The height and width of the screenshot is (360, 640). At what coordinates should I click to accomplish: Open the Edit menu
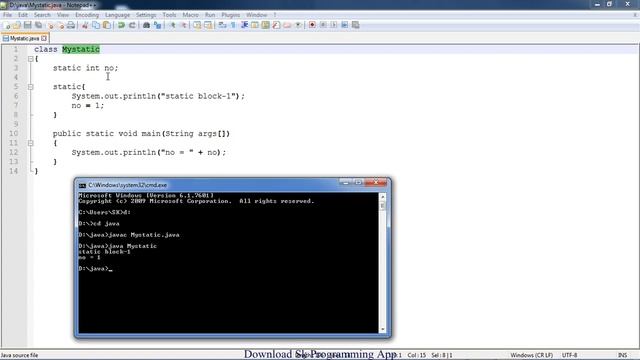pyautogui.click(x=23, y=15)
